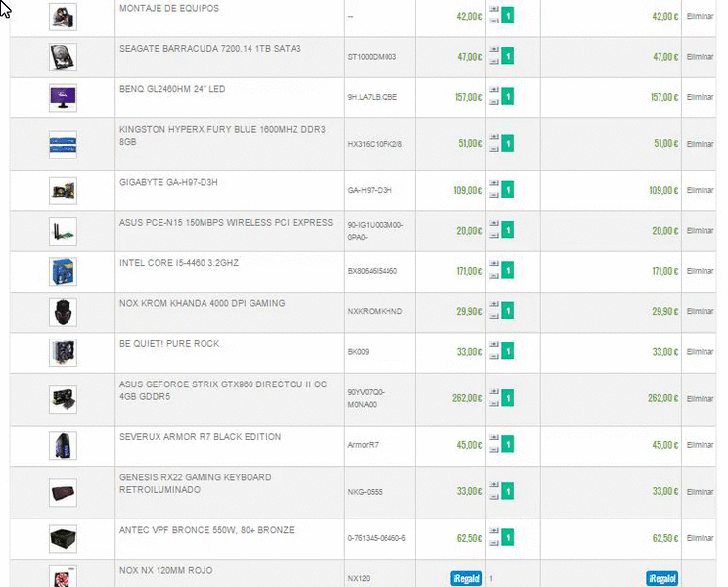Open Seagate Barracuda hard drive thumbnail
Viewport: 728px width, 587px height.
tap(64, 57)
